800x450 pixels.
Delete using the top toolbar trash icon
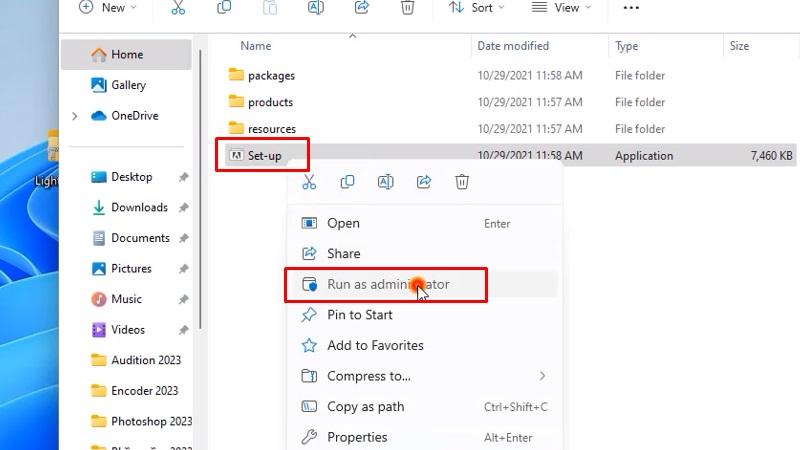coord(408,8)
